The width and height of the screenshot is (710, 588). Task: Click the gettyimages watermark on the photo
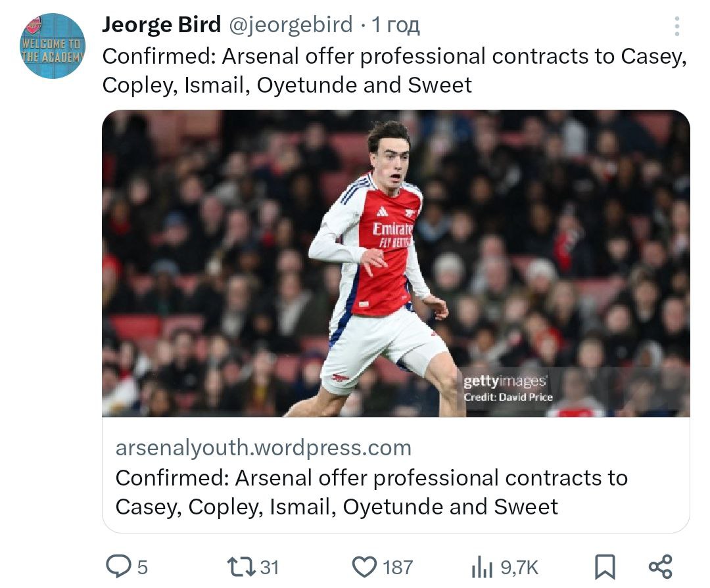pyautogui.click(x=505, y=382)
